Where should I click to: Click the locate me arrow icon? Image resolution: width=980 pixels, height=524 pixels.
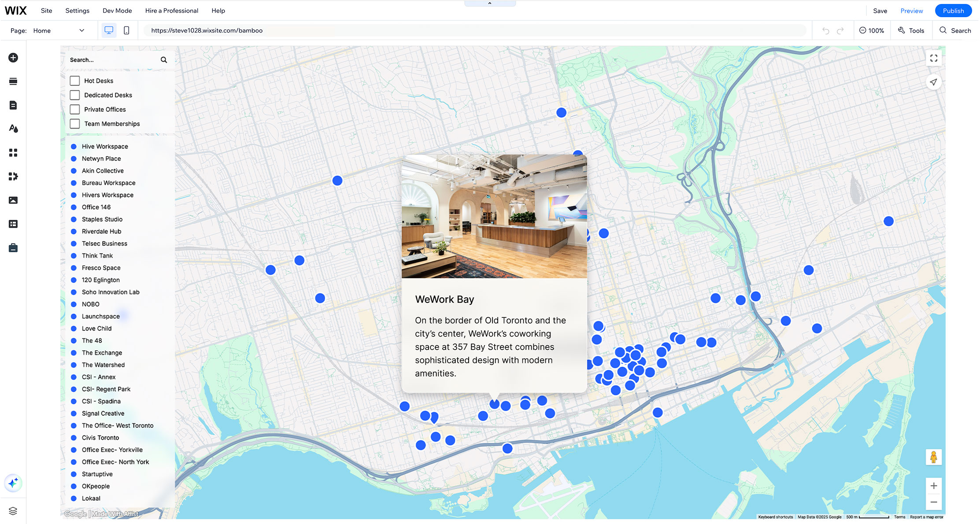coord(933,82)
